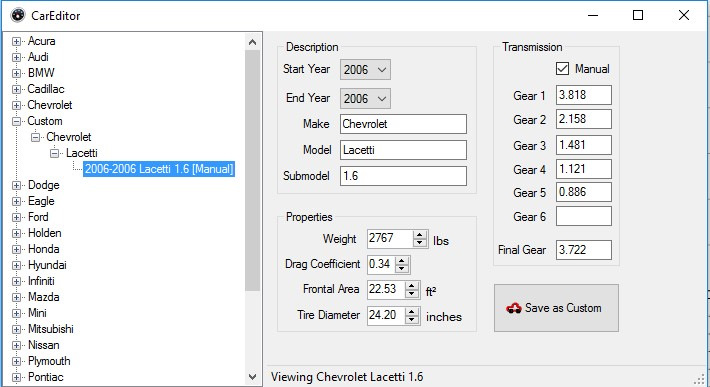Click the tree scrollbar down arrow
This screenshot has height=387, width=710.
coord(253,377)
